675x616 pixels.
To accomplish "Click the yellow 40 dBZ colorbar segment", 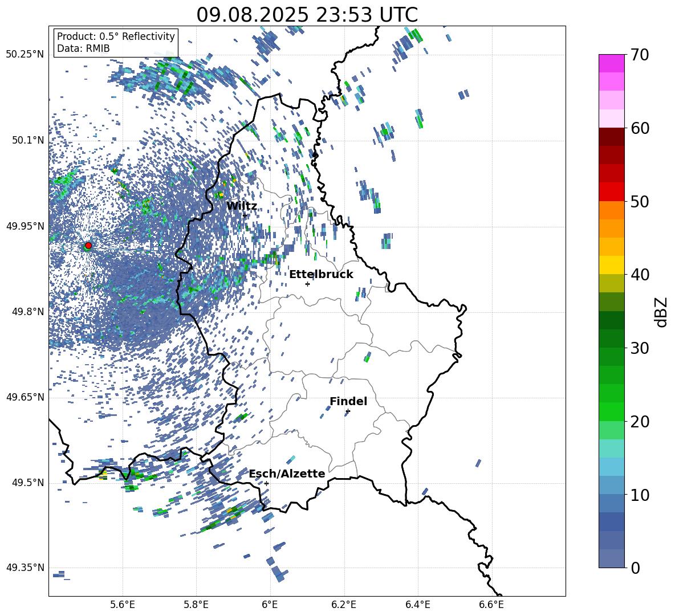I will (611, 265).
